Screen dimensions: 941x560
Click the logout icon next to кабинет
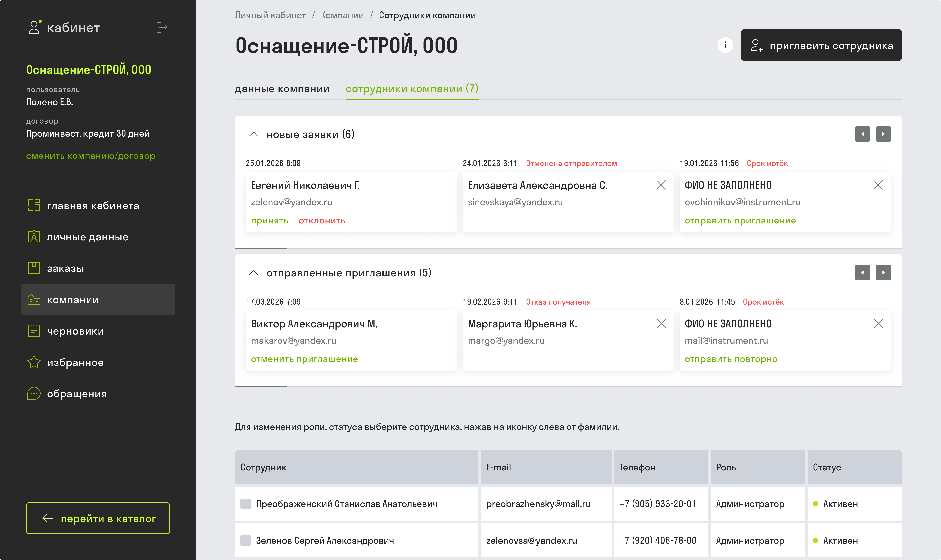(162, 28)
